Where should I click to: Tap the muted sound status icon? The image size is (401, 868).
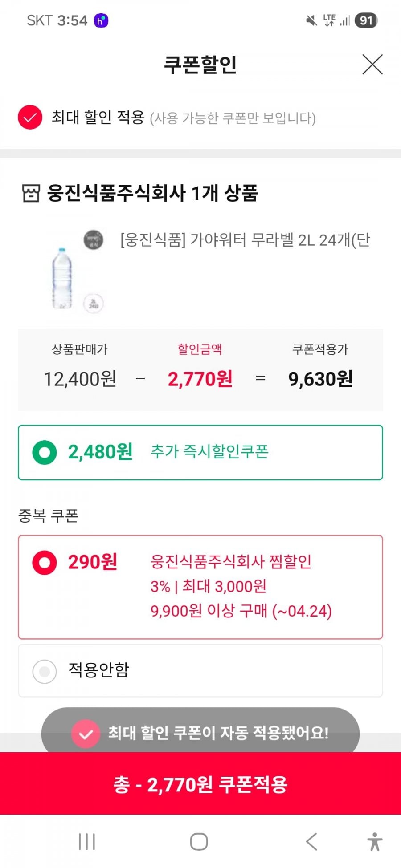[311, 20]
